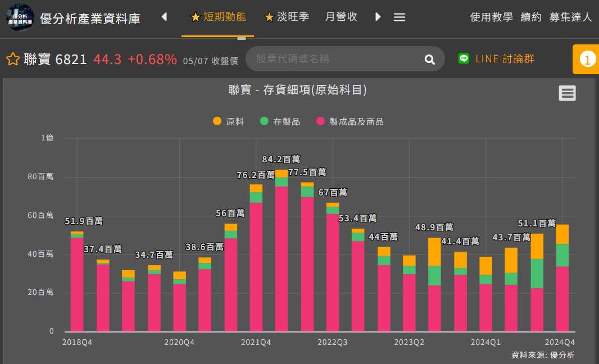Switch to the 淡旺季 tab
The height and width of the screenshot is (364, 599).
(287, 17)
